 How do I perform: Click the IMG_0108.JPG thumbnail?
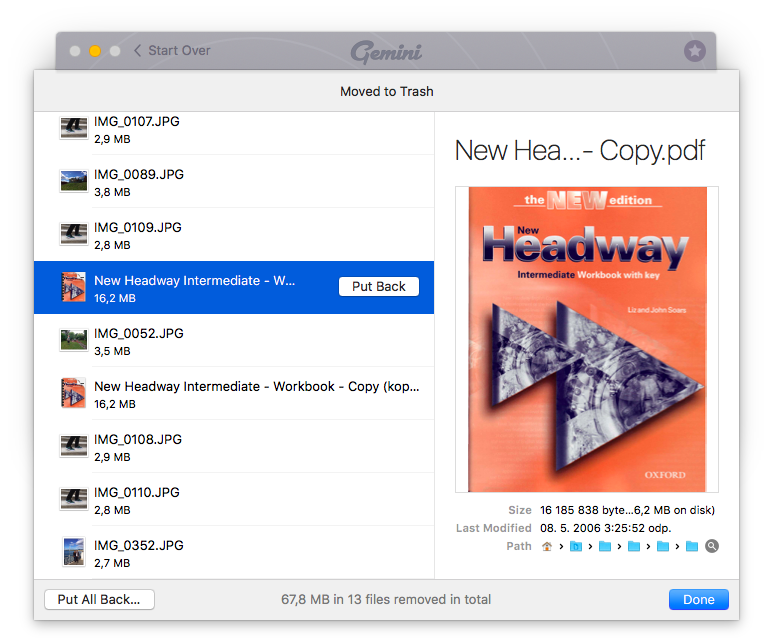pos(73,446)
